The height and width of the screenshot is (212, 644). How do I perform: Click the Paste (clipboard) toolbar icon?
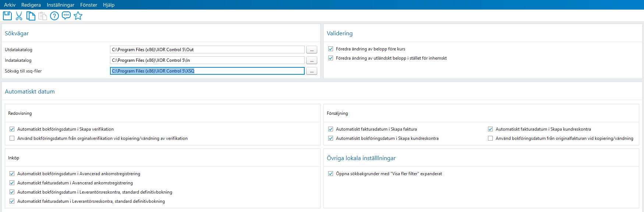click(x=43, y=16)
